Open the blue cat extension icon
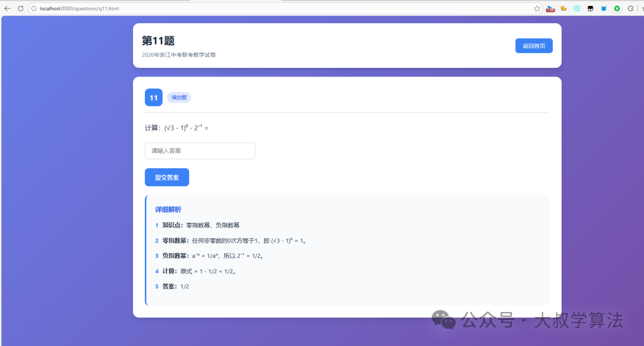The image size is (644, 346). (x=603, y=8)
